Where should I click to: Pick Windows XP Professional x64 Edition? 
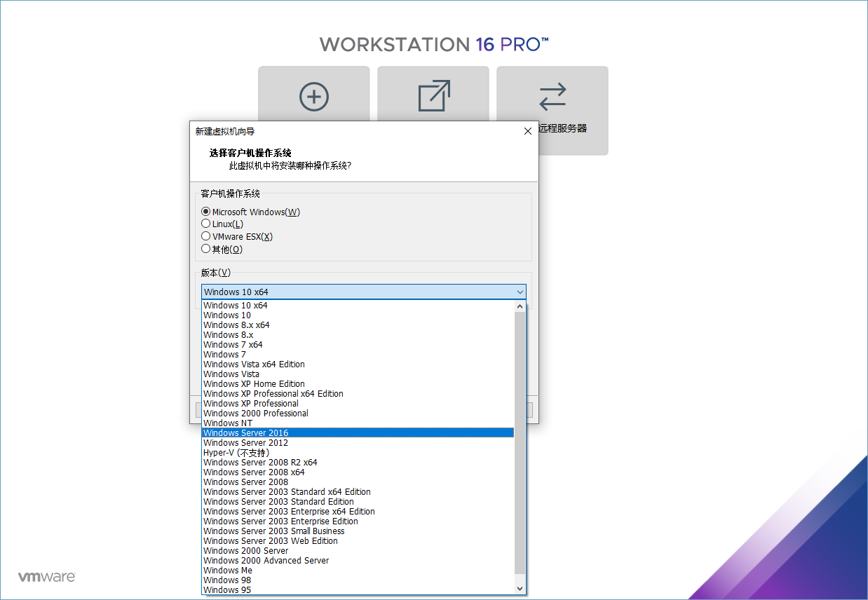(x=358, y=394)
